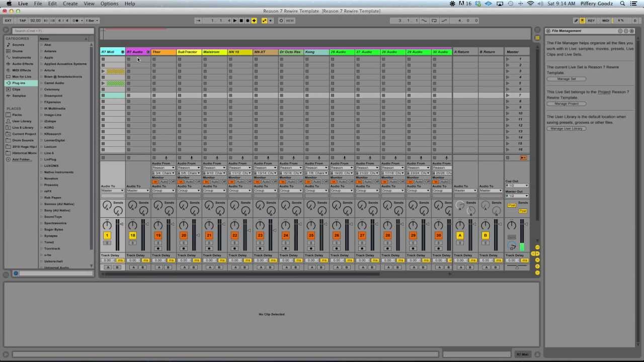This screenshot has width=644, height=362.
Task: Toggle Return A track activator
Action: [x=459, y=235]
